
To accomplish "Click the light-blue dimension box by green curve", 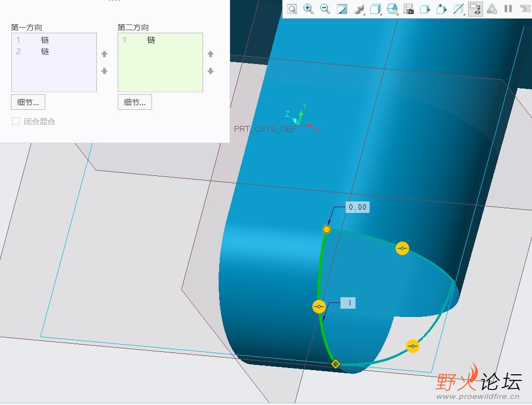I will 348,303.
